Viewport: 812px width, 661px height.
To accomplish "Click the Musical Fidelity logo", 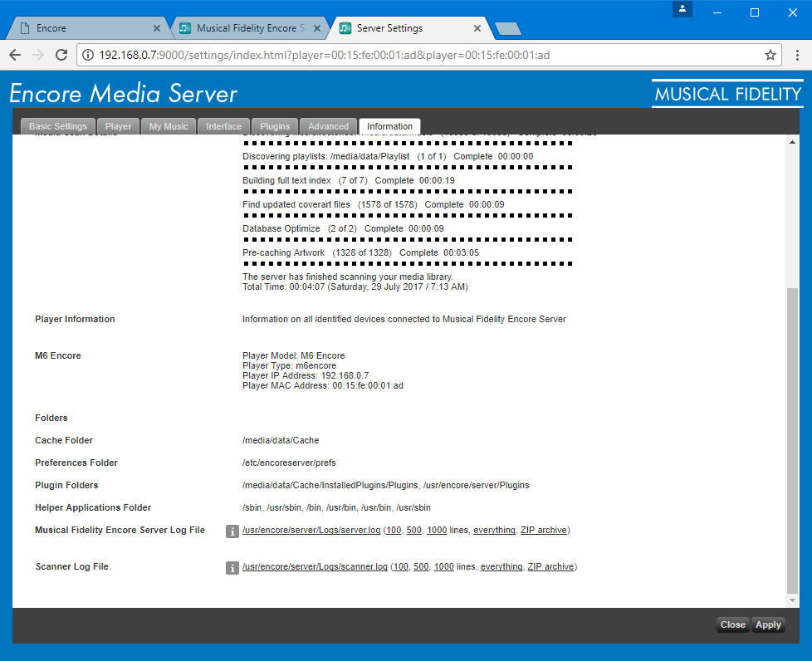I will coord(727,94).
